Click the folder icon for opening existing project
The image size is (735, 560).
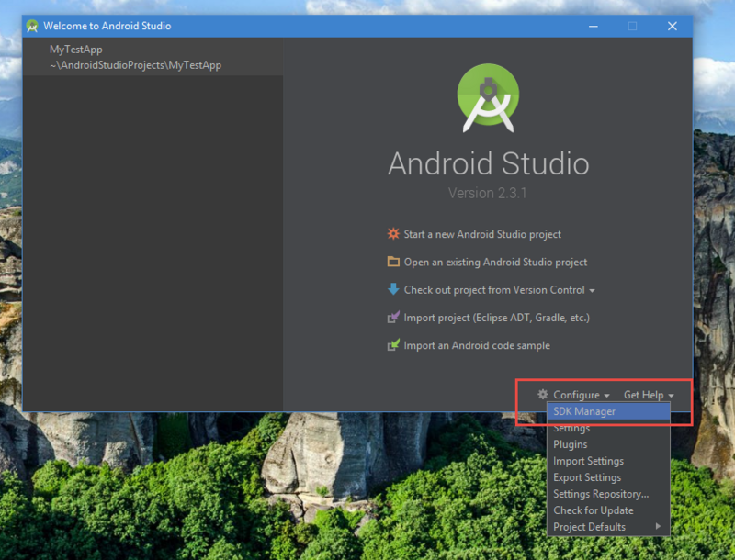click(393, 262)
